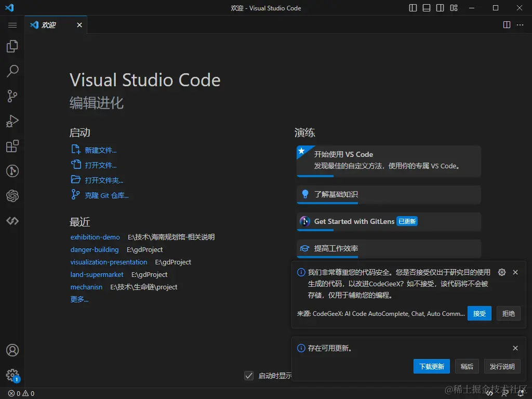Open the Manage gear icon with badge
532x399 pixels.
13,376
